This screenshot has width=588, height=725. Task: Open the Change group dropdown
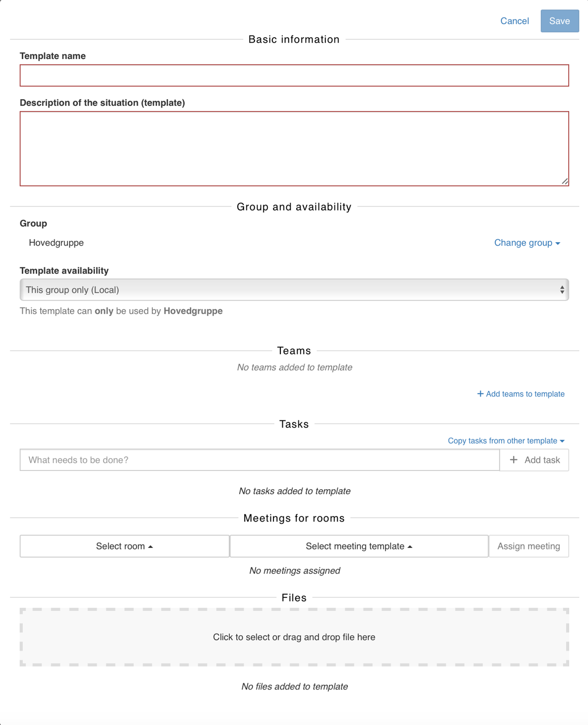(525, 243)
